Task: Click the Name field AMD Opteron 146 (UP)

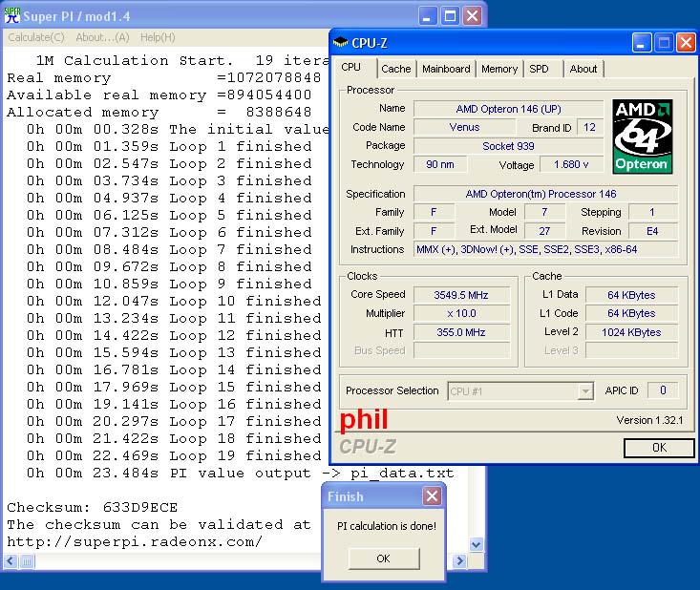Action: 508,109
